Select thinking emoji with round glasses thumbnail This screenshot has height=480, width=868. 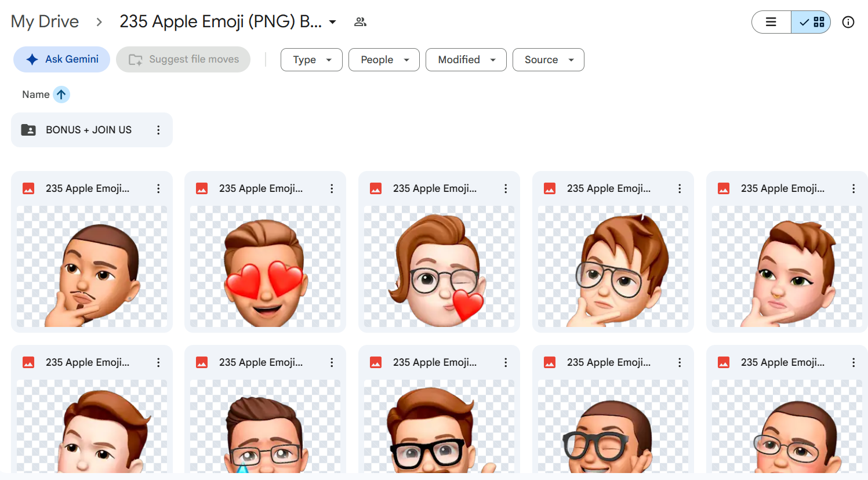pyautogui.click(x=613, y=267)
